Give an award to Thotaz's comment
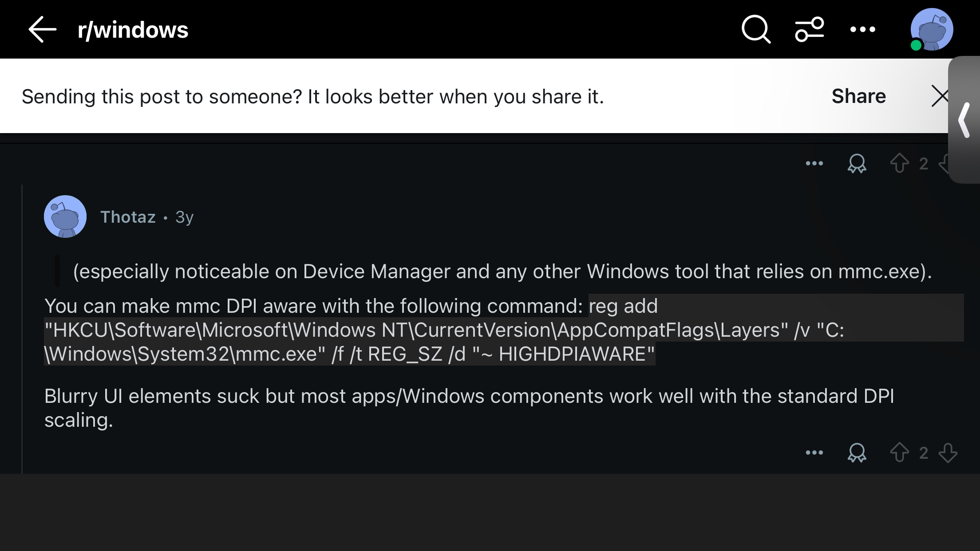The width and height of the screenshot is (980, 551). click(x=857, y=453)
